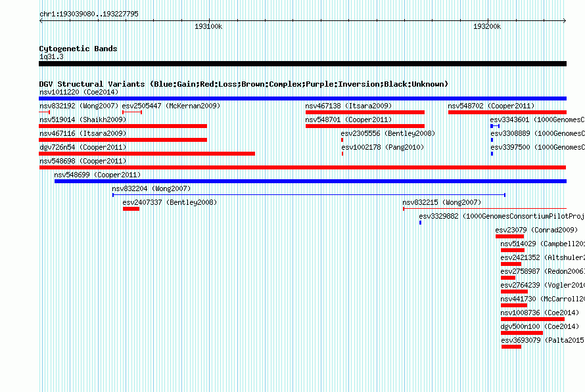Click the esv2758987 (Redon2006) label
This screenshot has height=392, width=585.
click(542, 271)
